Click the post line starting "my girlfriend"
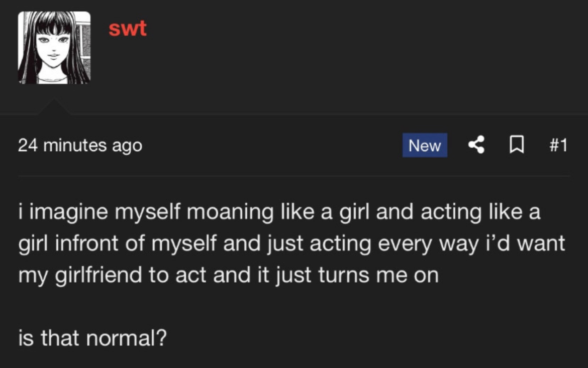588x368 pixels. pos(228,275)
